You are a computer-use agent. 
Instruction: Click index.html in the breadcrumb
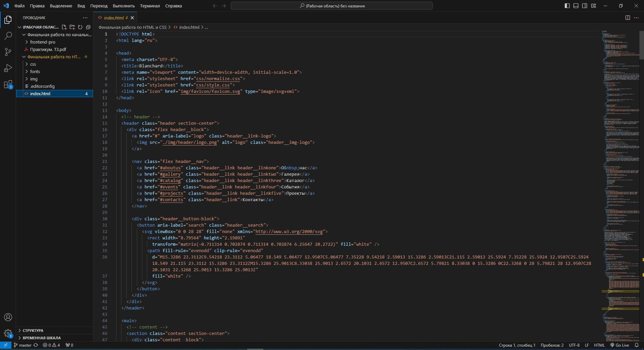(189, 27)
